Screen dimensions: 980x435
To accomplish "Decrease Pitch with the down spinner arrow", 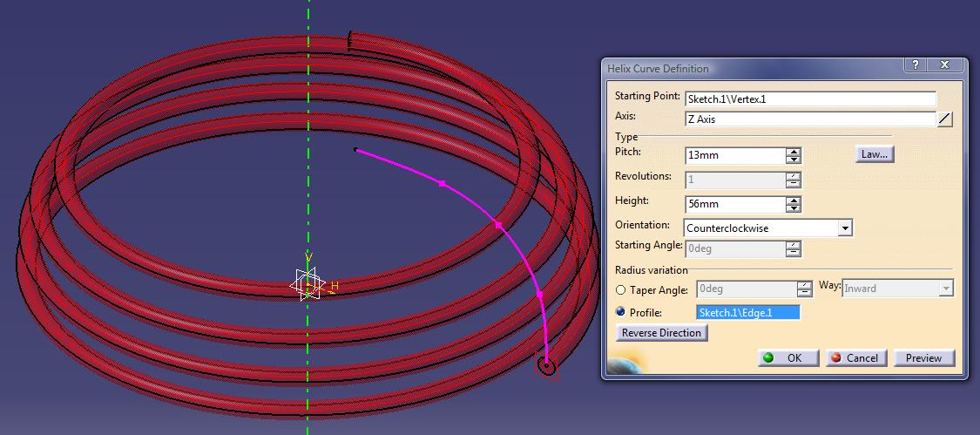I will (794, 160).
